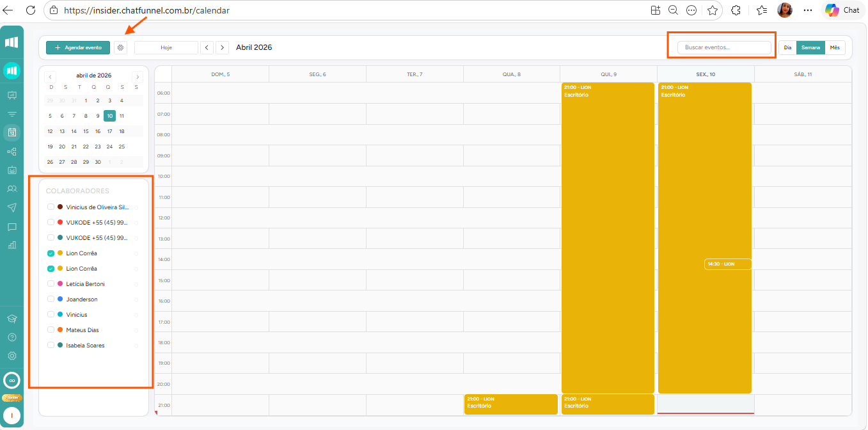Check the checkbox for collaborator named just Vinicius

tap(51, 315)
